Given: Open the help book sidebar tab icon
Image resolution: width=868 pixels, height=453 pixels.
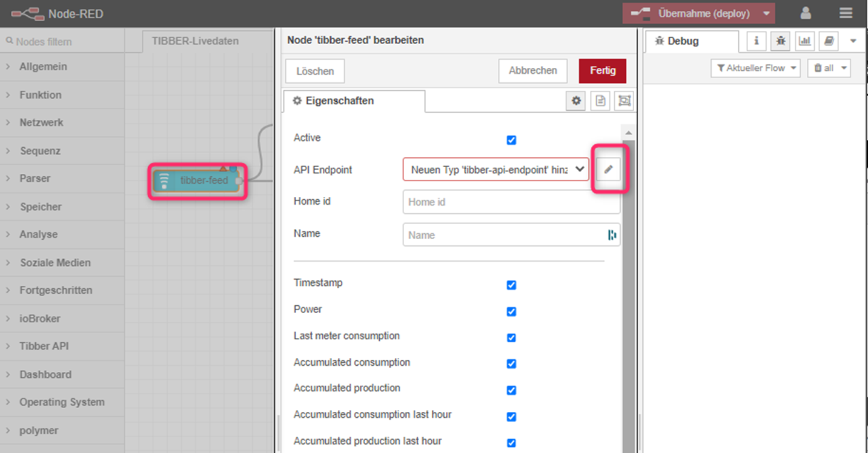Looking at the screenshot, I should (x=829, y=41).
